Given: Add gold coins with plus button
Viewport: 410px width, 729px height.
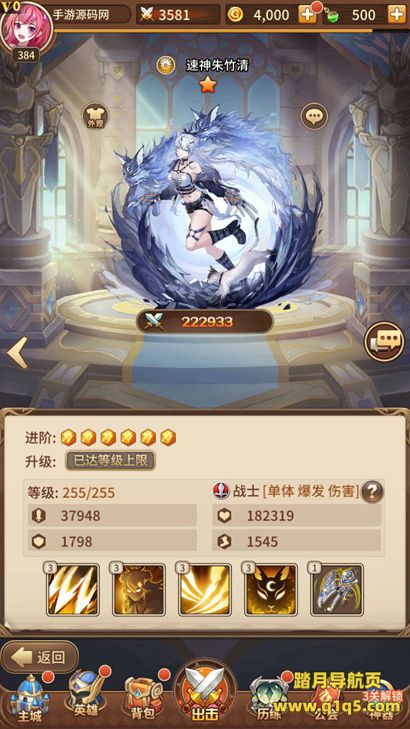Looking at the screenshot, I should point(307,15).
